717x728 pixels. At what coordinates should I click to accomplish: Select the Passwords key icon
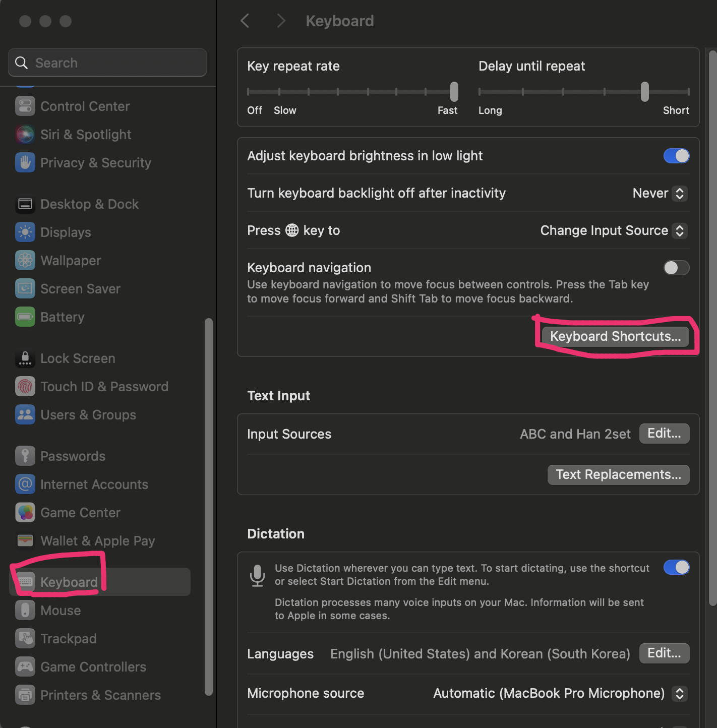(x=25, y=456)
